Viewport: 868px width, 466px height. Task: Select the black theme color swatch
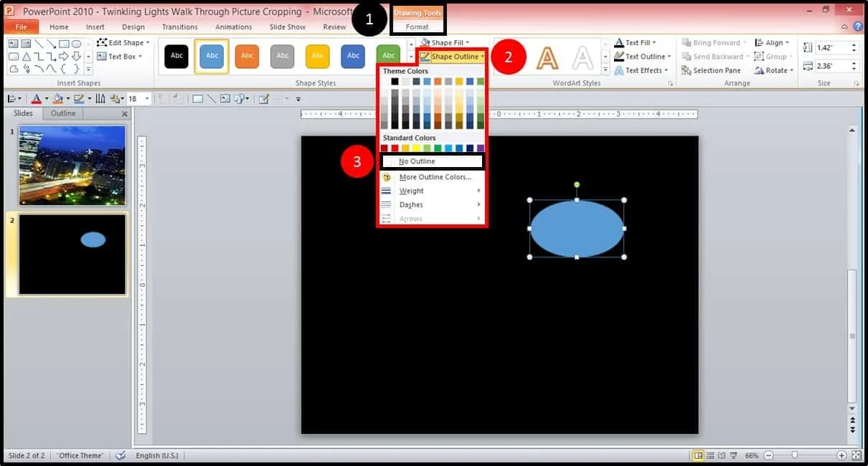click(x=395, y=82)
